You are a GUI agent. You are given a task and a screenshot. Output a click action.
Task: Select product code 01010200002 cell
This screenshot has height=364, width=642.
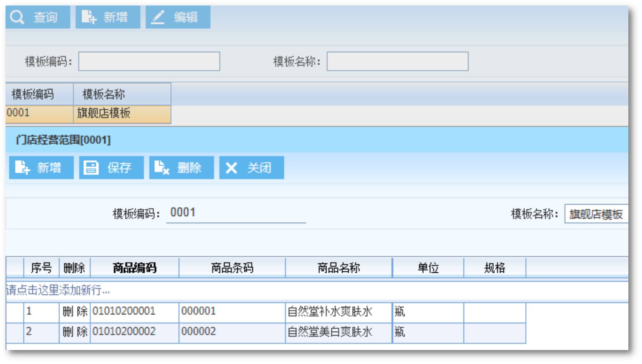coord(135,333)
